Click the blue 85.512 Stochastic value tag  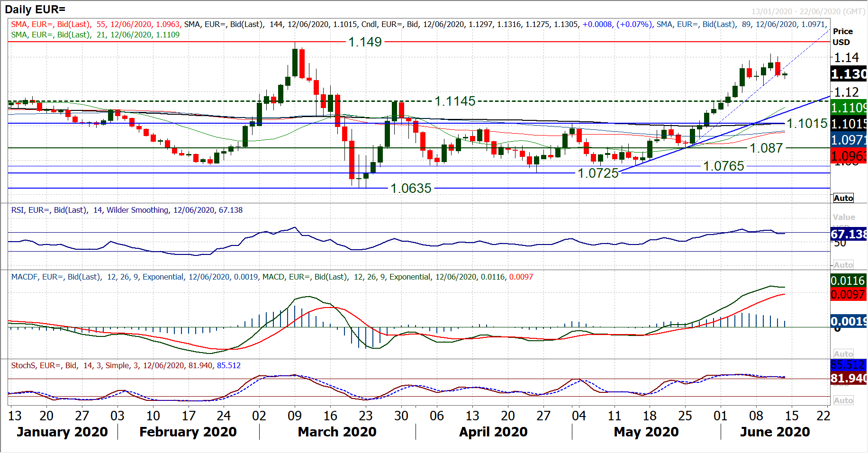[849, 365]
